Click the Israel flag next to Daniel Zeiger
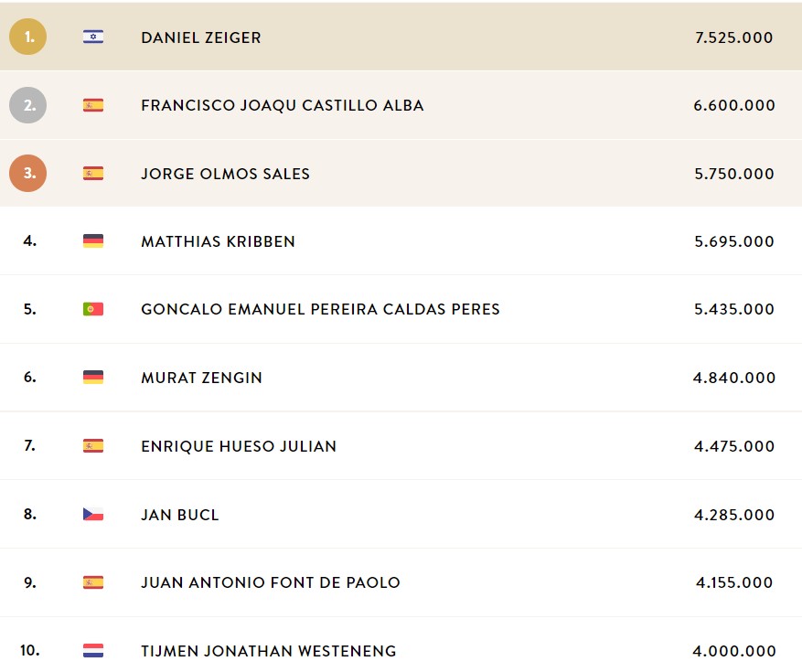This screenshot has width=802, height=672. pos(93,37)
